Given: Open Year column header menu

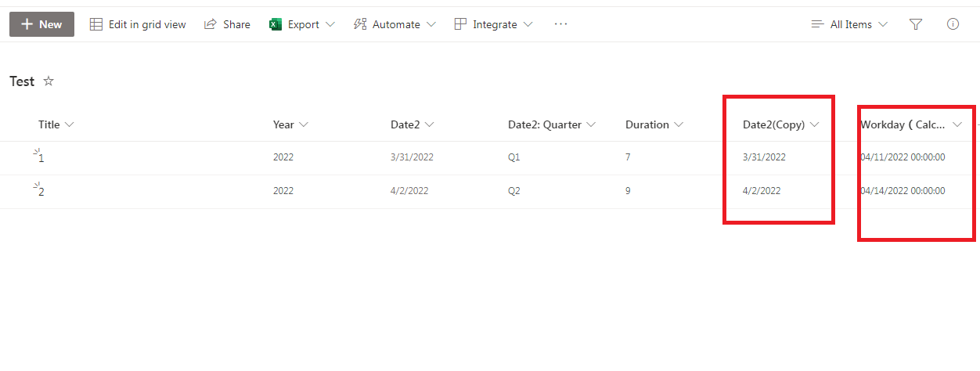Looking at the screenshot, I should click(x=290, y=124).
